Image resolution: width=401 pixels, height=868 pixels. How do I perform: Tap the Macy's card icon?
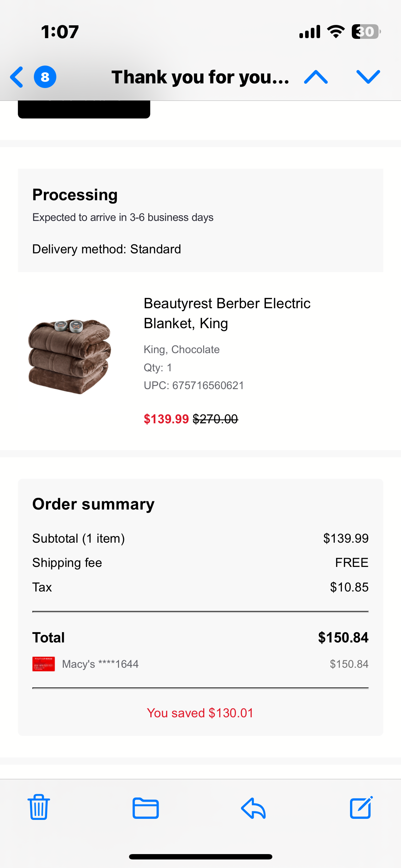[43, 664]
